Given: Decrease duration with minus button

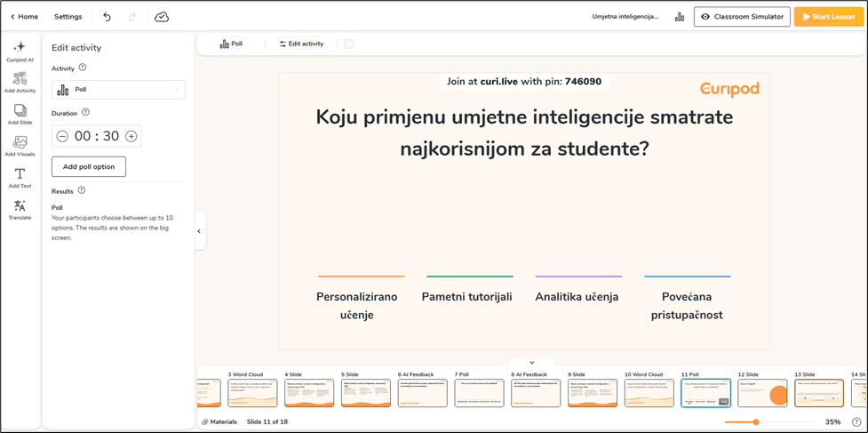Looking at the screenshot, I should pos(62,136).
